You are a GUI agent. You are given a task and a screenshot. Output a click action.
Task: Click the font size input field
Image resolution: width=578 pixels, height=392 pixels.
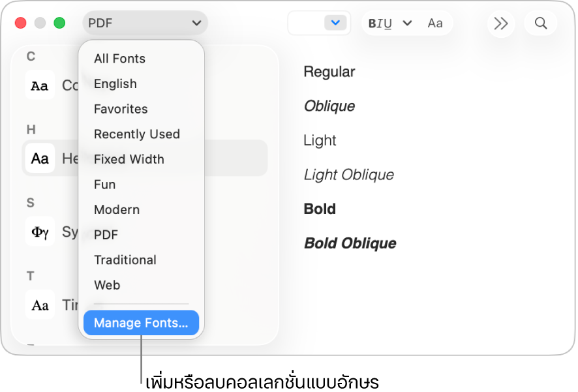[307, 23]
